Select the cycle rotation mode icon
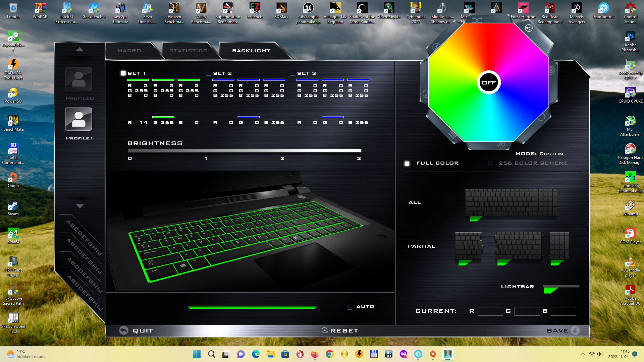The width and height of the screenshot is (644, 362). [x=541, y=117]
